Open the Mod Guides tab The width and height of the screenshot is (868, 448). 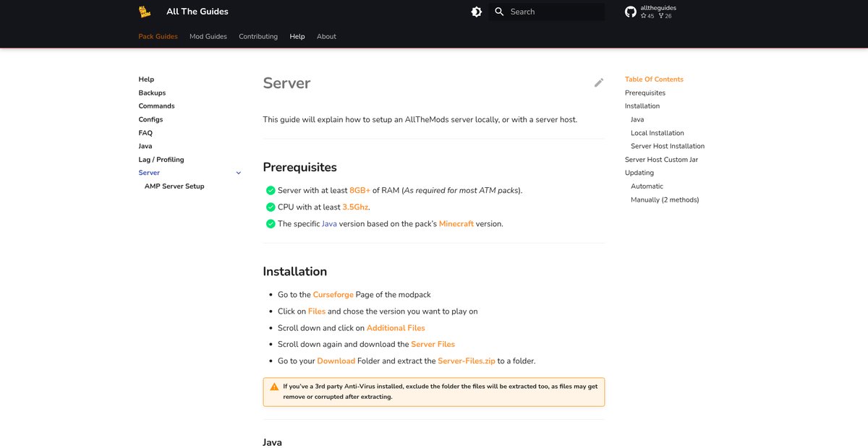click(x=208, y=36)
